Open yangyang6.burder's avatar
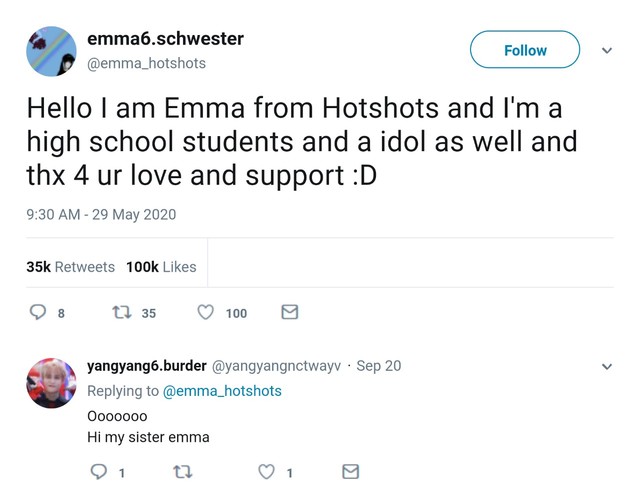Screen dimensions: 640x500 pos(50,383)
